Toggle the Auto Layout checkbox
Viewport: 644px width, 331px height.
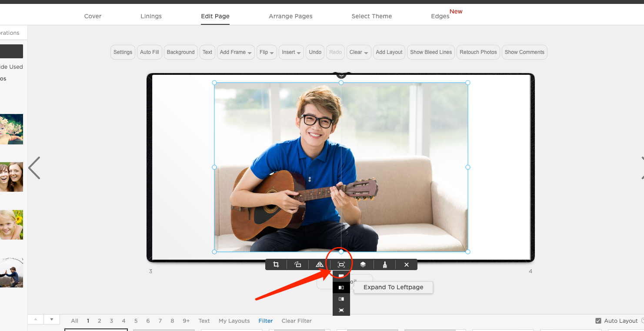(598, 321)
